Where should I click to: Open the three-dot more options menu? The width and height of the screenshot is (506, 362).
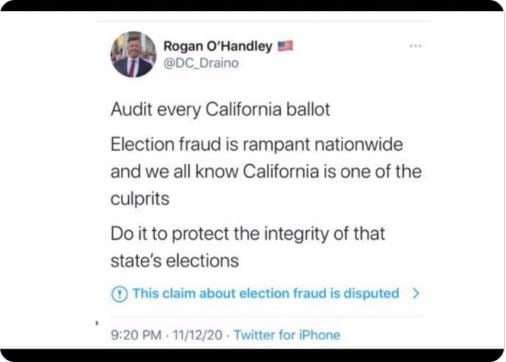[416, 46]
